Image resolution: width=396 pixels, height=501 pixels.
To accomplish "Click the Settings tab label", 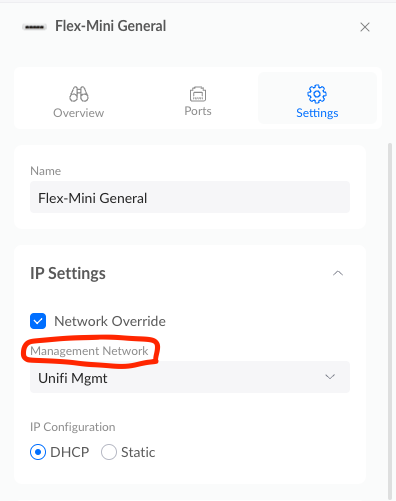I will click(x=317, y=113).
